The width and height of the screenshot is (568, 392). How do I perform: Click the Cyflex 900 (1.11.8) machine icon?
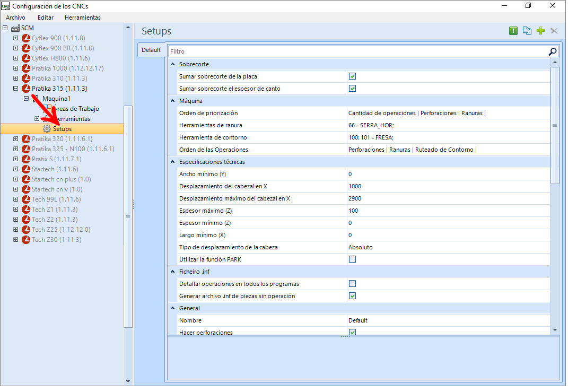pos(25,38)
